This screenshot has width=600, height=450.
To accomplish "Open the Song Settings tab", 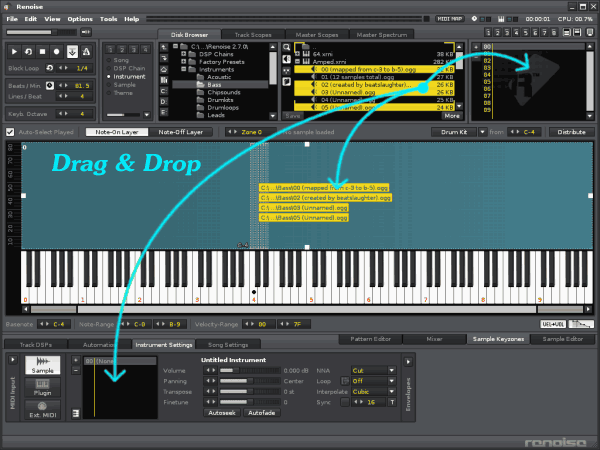I will tap(228, 345).
